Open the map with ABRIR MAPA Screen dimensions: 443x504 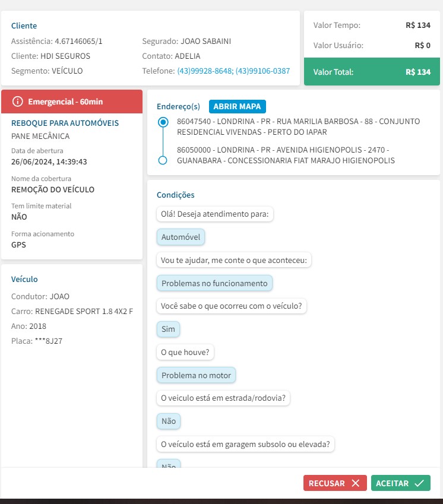238,106
